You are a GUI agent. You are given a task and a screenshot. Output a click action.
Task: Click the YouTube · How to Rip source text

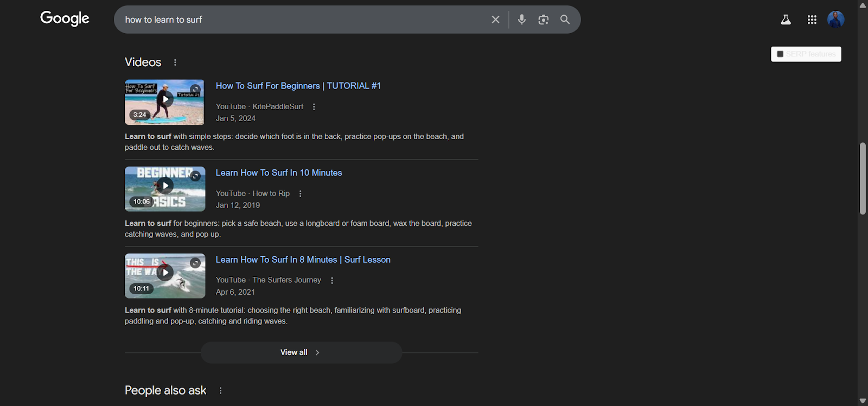click(253, 193)
